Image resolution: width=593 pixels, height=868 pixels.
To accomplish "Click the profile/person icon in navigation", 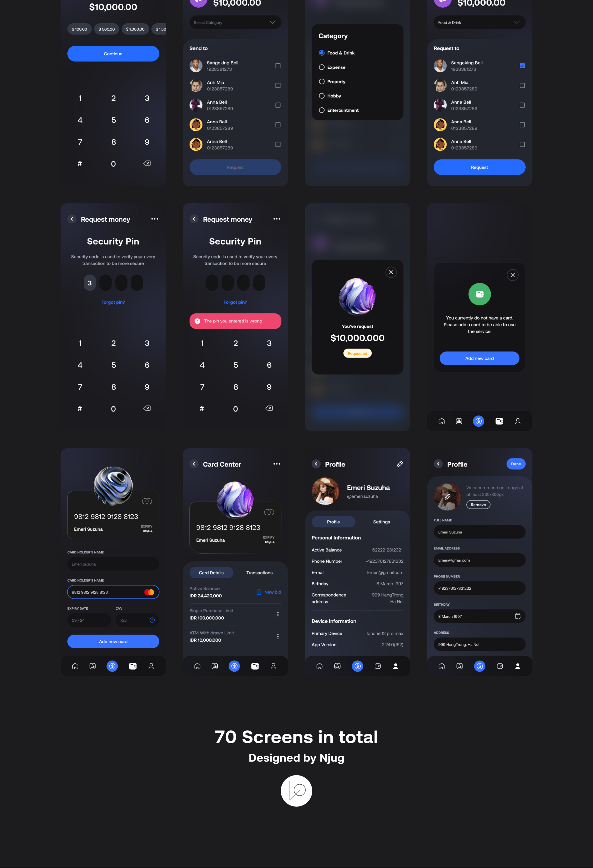I will pyautogui.click(x=151, y=665).
